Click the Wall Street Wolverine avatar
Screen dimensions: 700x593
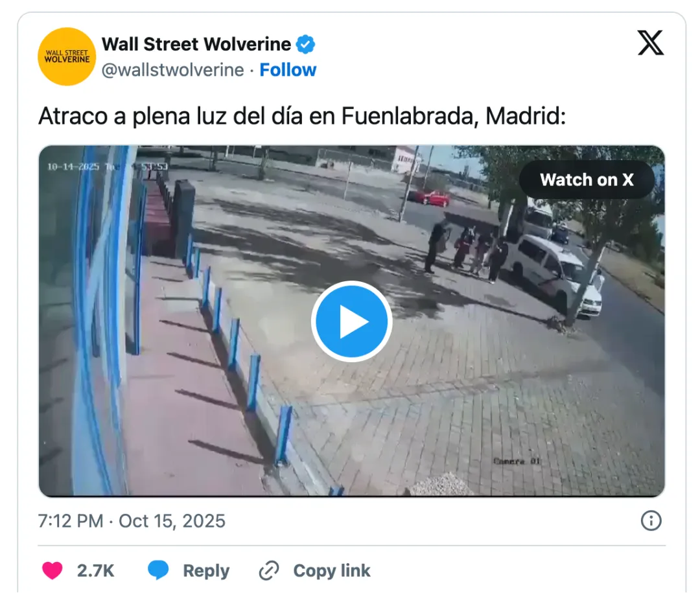[67, 56]
